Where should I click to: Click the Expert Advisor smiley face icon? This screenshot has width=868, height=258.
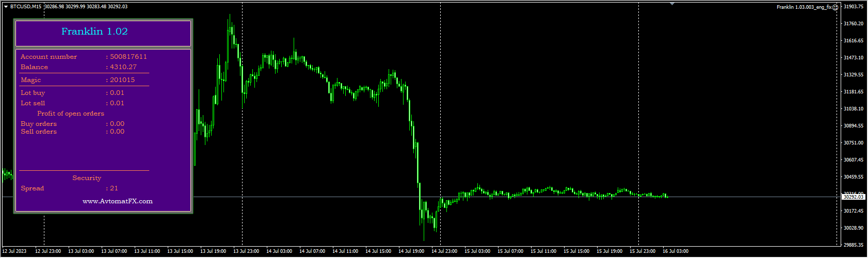coord(835,7)
